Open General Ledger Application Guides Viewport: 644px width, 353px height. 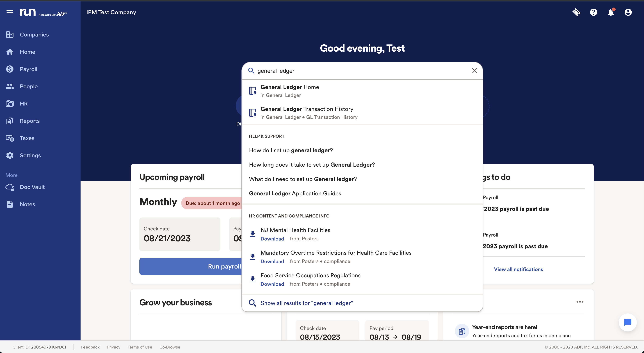click(x=295, y=194)
